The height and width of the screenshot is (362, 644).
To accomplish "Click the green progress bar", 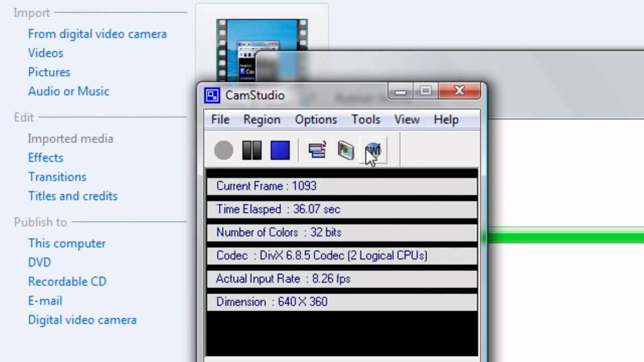I will point(563,237).
